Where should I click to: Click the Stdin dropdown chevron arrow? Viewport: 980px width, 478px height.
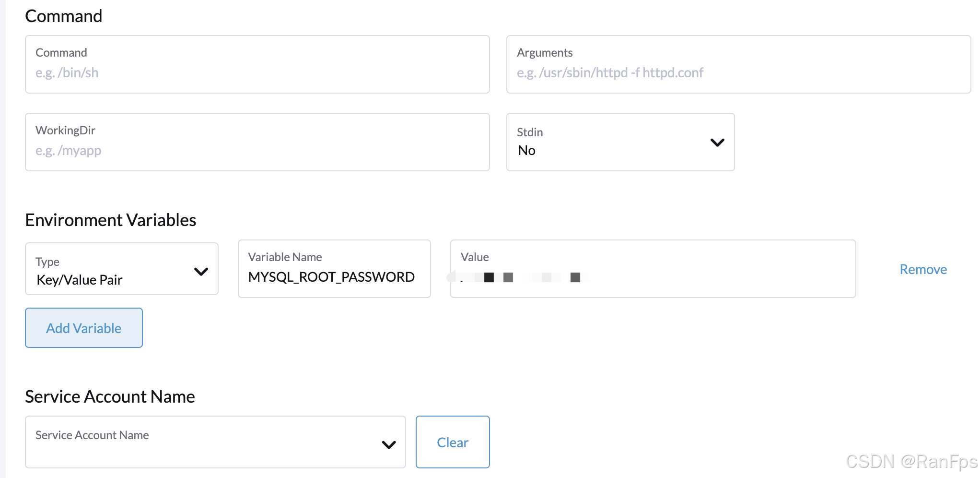pos(717,143)
